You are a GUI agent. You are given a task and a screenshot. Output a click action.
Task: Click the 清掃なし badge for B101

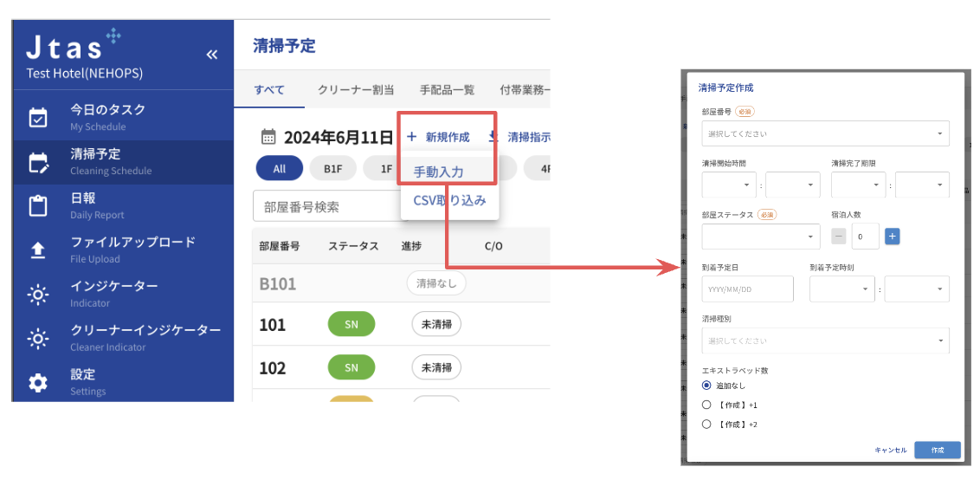pyautogui.click(x=436, y=283)
